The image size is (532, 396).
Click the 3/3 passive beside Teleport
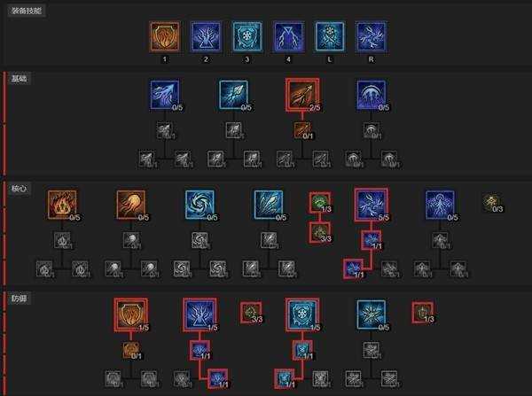[x=251, y=313]
